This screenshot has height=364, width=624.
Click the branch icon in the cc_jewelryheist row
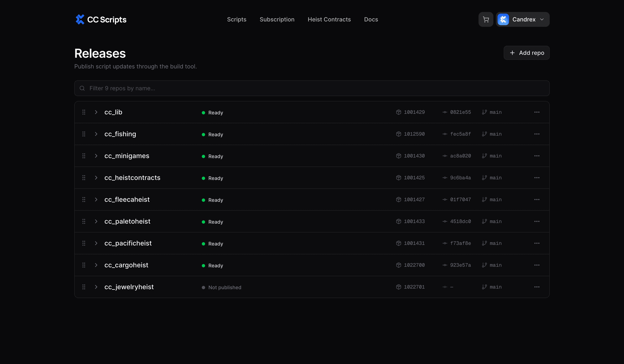click(x=484, y=287)
